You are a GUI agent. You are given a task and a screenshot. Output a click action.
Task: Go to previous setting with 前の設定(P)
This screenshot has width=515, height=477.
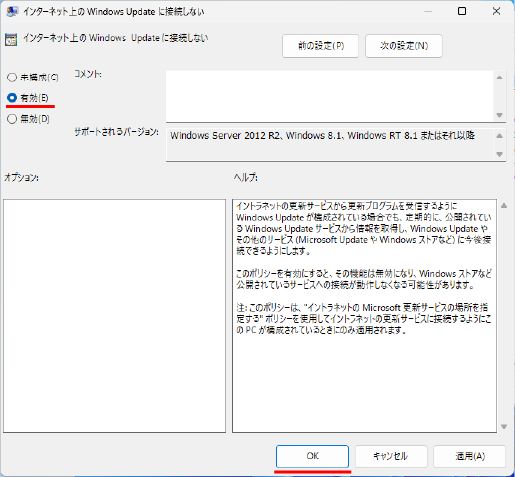pyautogui.click(x=321, y=46)
